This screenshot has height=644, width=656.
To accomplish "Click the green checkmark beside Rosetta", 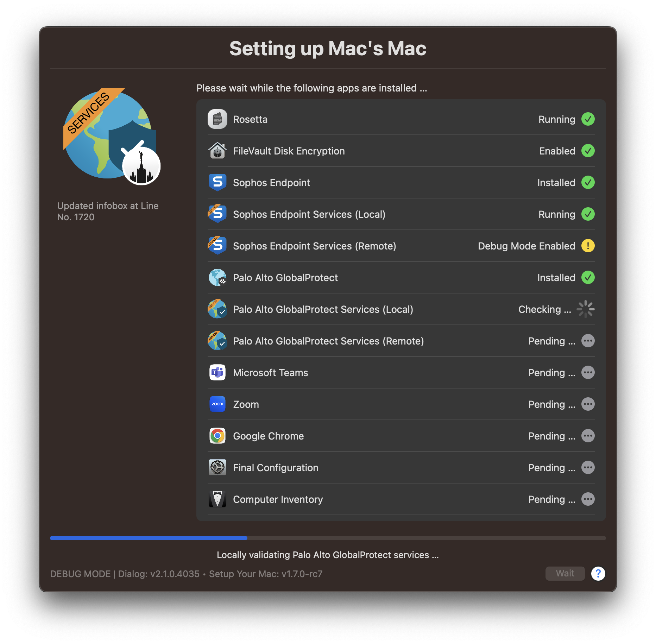I will pyautogui.click(x=588, y=119).
